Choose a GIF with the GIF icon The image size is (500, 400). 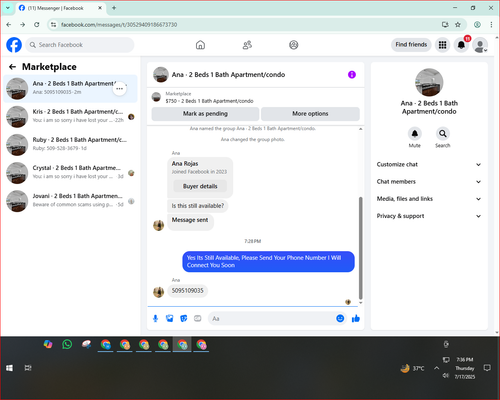click(198, 319)
